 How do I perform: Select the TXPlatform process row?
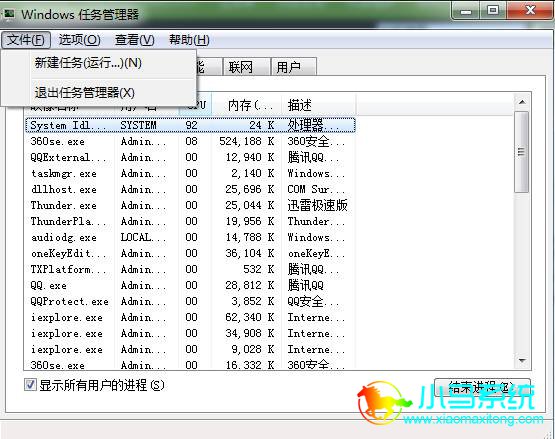(x=190, y=269)
